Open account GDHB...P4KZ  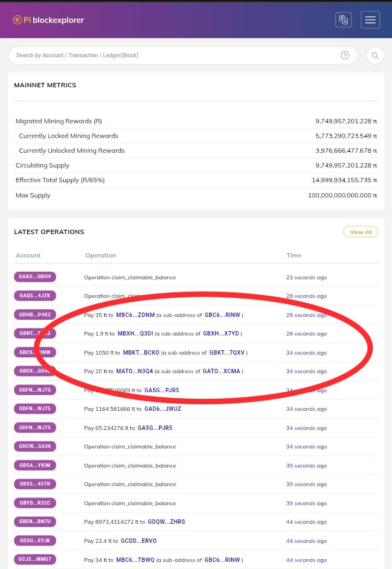pyautogui.click(x=35, y=315)
